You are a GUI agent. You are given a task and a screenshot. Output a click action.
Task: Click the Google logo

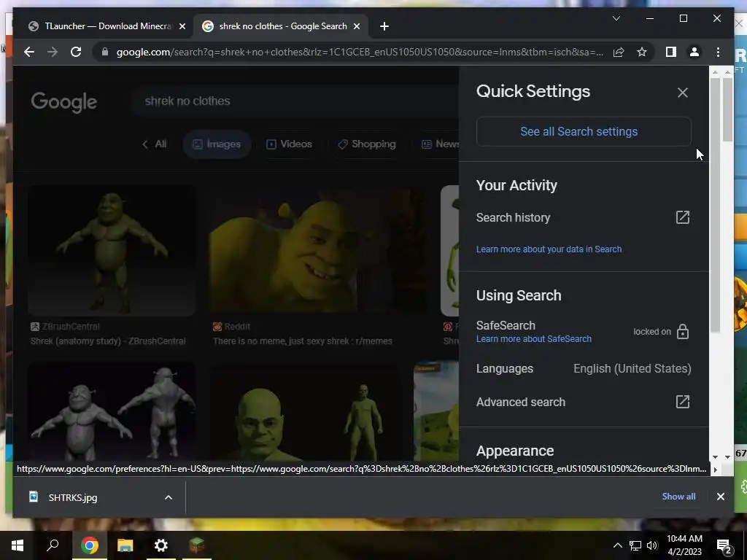tap(64, 102)
